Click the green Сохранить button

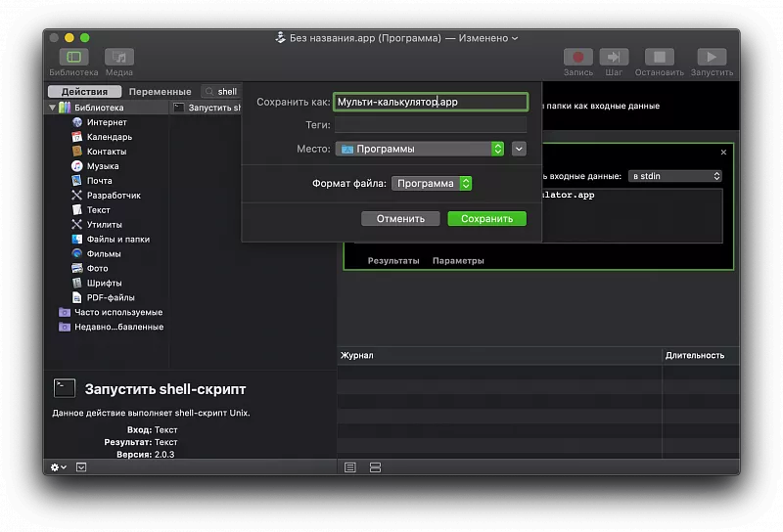coord(486,219)
